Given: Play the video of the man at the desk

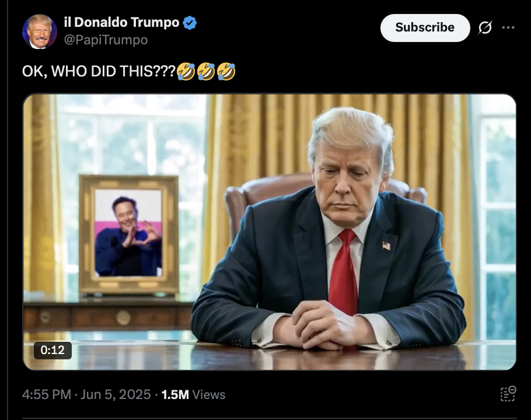Looking at the screenshot, I should (269, 232).
